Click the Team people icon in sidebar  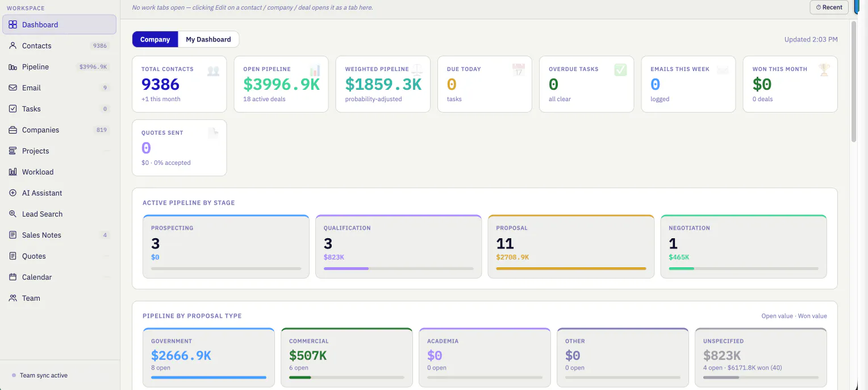pos(12,298)
